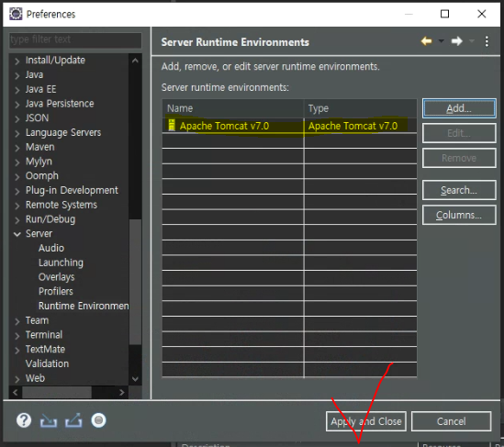Expand the Java tree node
The width and height of the screenshot is (504, 447).
[x=17, y=75]
